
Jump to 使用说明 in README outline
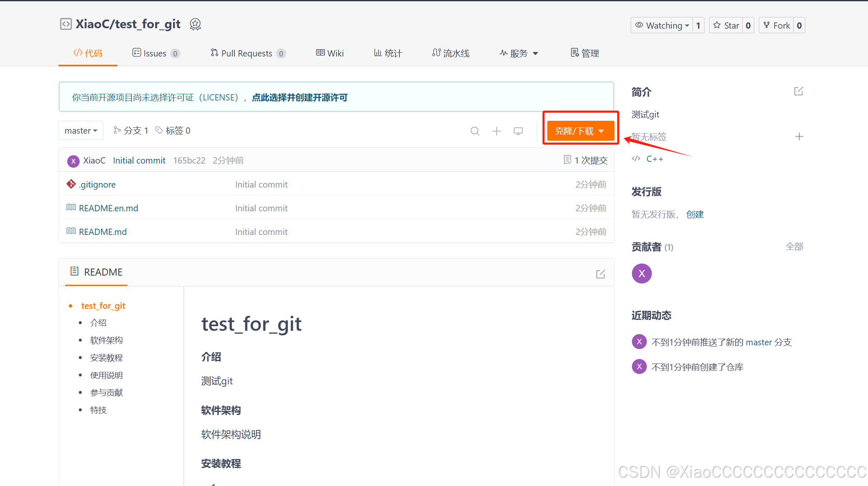click(107, 375)
